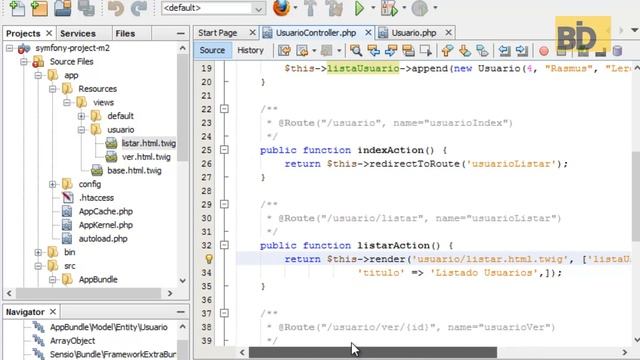Image resolution: width=640 pixels, height=360 pixels.
Task: Select AppKernel.php in project tree
Action: (105, 225)
